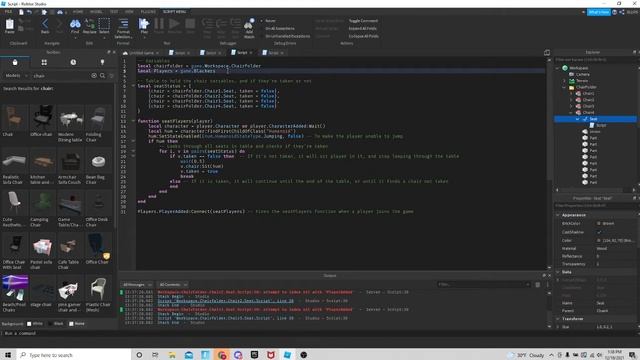Click the Output panel clear trash icon
Screen dimensions: 640x360
tap(538, 284)
